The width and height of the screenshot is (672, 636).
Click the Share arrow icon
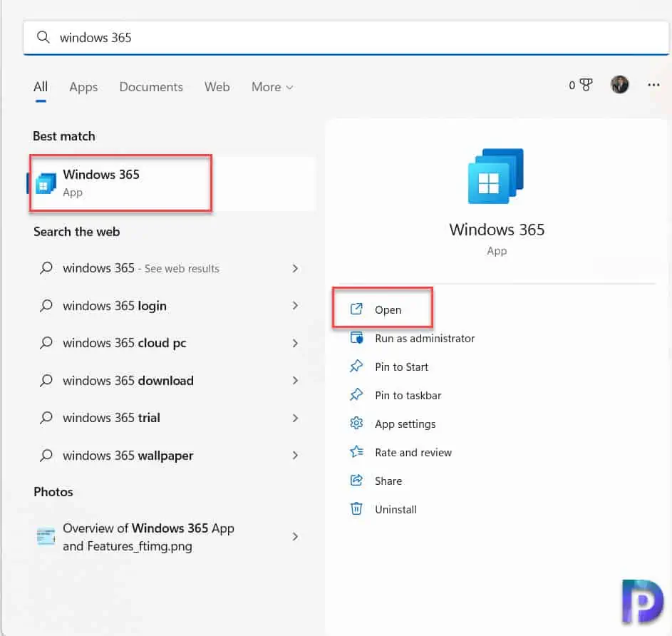[x=356, y=481]
